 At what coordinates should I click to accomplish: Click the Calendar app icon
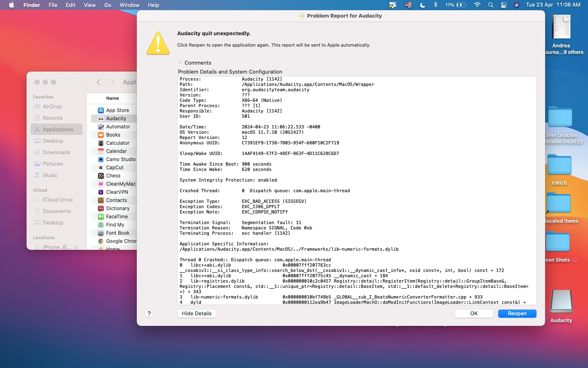tap(101, 151)
